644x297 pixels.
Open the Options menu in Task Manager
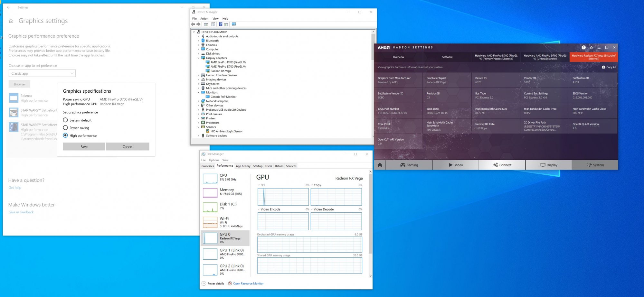[x=214, y=160]
